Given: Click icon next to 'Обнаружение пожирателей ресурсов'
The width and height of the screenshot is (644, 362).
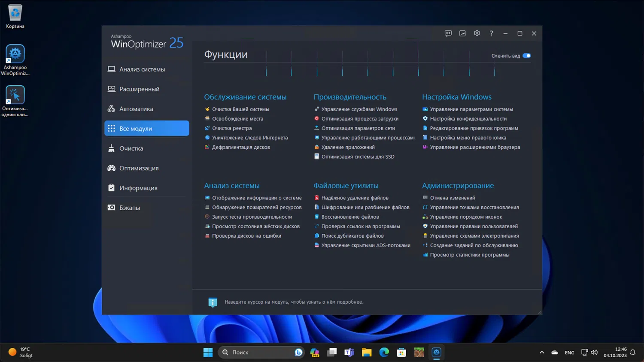Looking at the screenshot, I should tap(207, 207).
